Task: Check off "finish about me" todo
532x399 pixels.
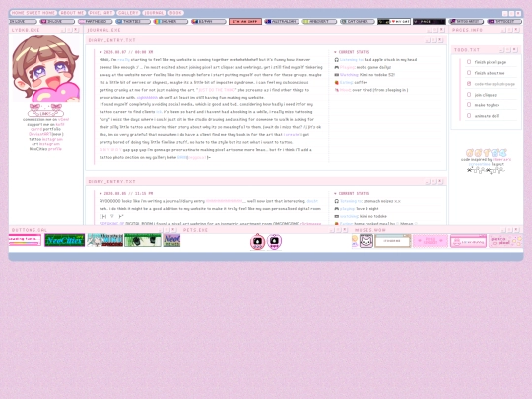Action: (x=469, y=73)
